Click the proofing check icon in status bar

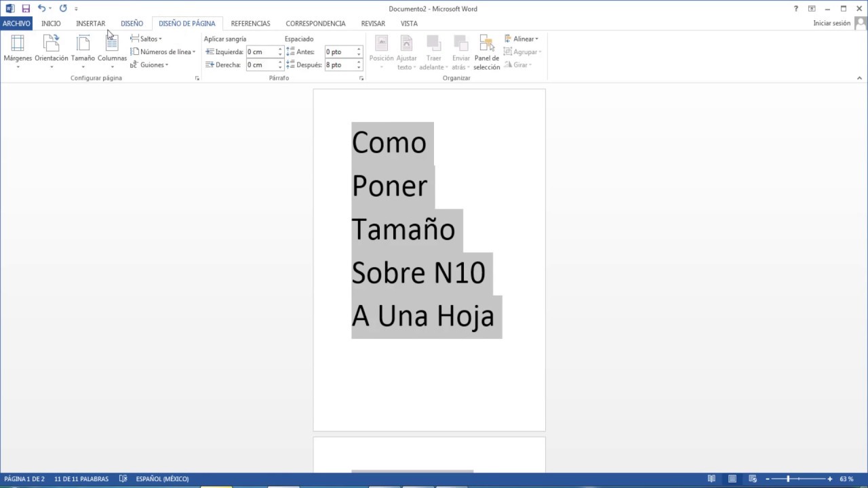coord(123,479)
